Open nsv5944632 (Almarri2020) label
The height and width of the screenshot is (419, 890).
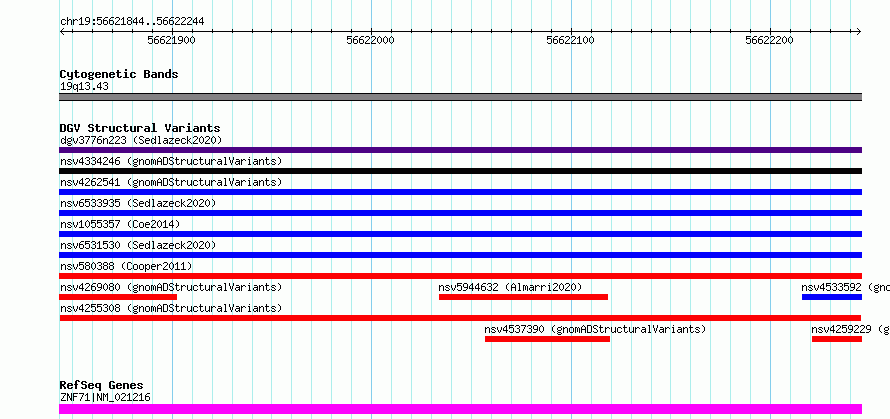click(x=510, y=287)
